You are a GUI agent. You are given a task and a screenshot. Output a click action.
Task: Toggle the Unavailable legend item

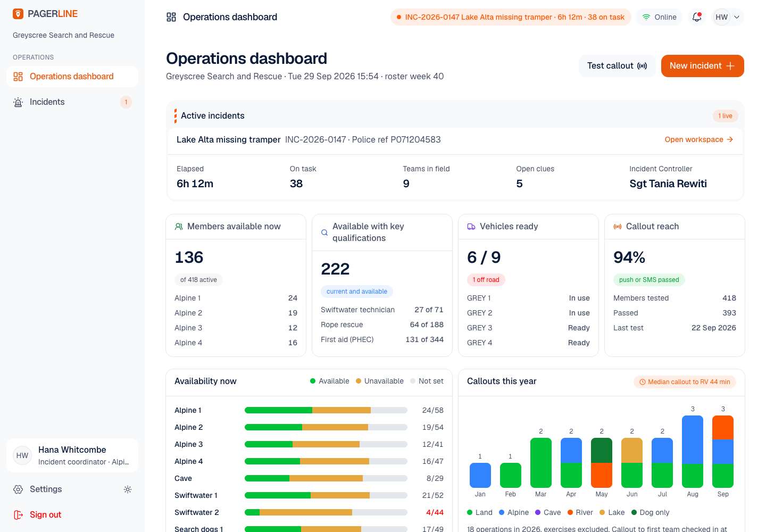[380, 381]
